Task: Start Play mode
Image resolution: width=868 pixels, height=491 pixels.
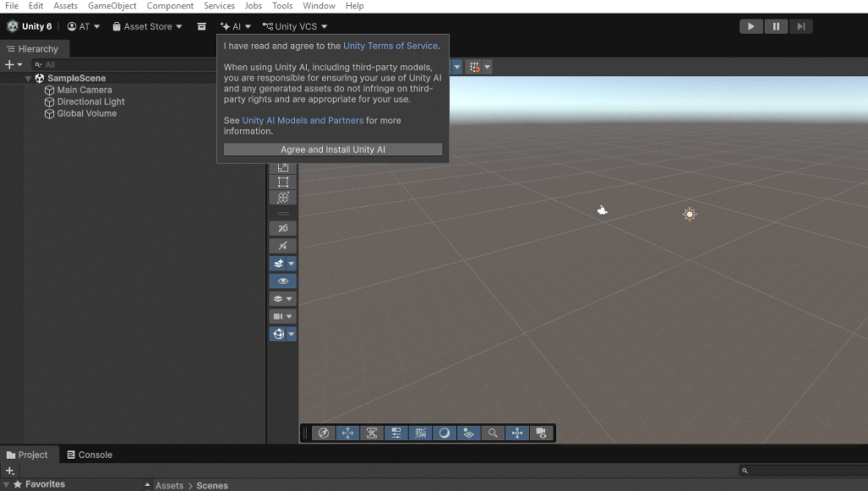Action: 751,26
